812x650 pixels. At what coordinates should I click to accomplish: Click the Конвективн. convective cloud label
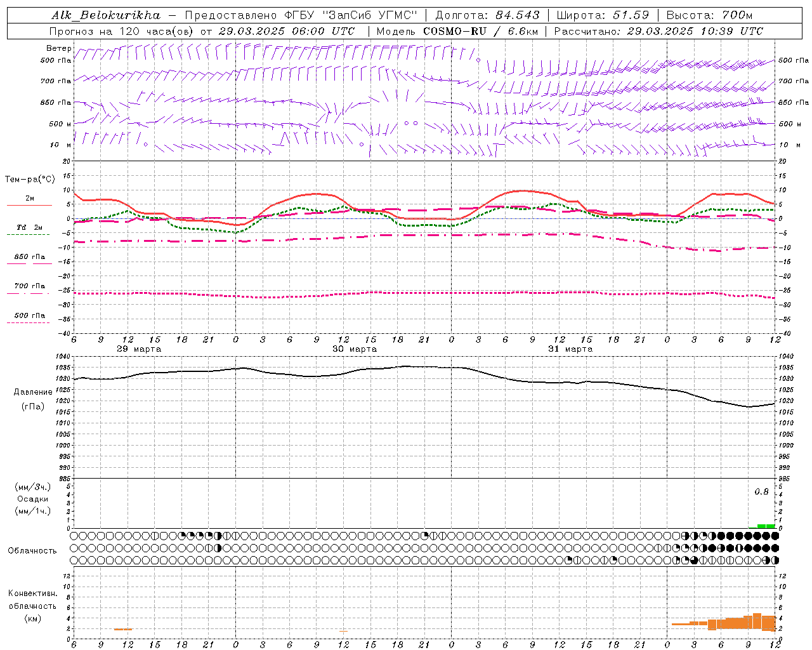click(x=33, y=594)
